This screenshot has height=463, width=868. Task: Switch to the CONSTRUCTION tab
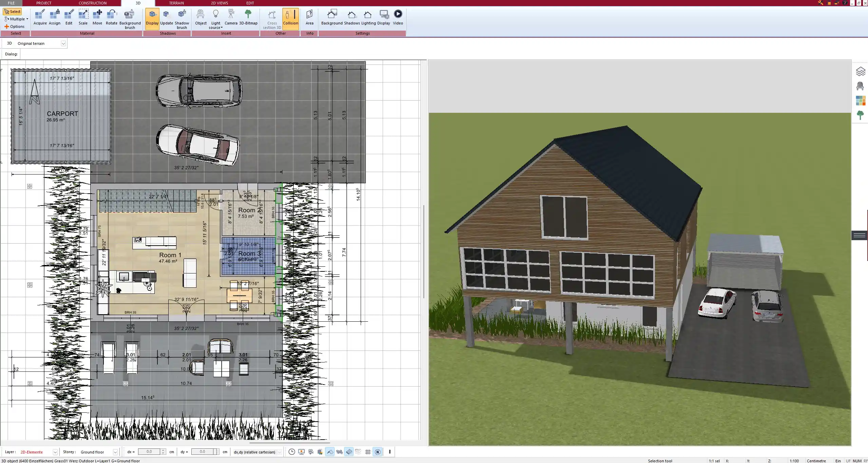point(93,3)
